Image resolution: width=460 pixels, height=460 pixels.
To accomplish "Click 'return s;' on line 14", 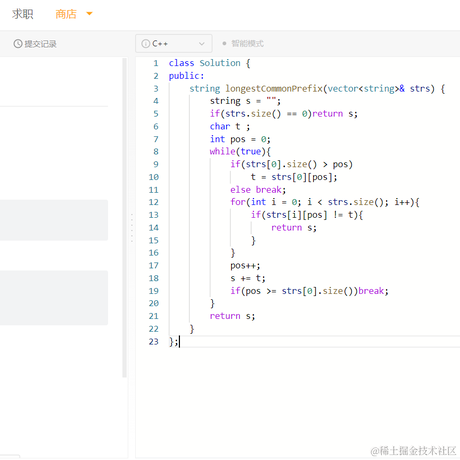I will 294,227.
